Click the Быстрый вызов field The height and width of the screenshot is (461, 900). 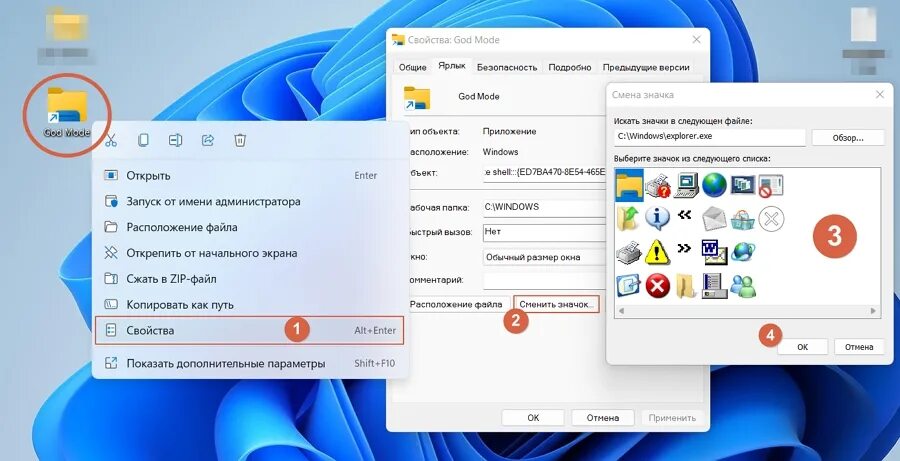coord(545,232)
